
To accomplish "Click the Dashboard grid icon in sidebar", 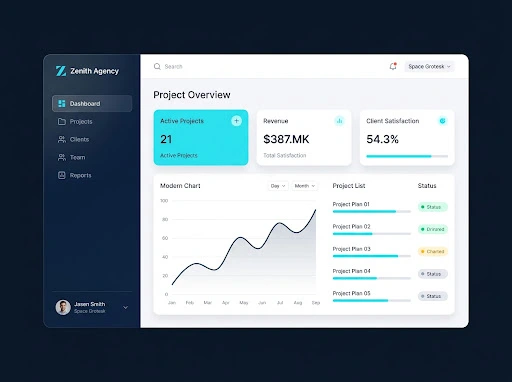I will tap(62, 104).
